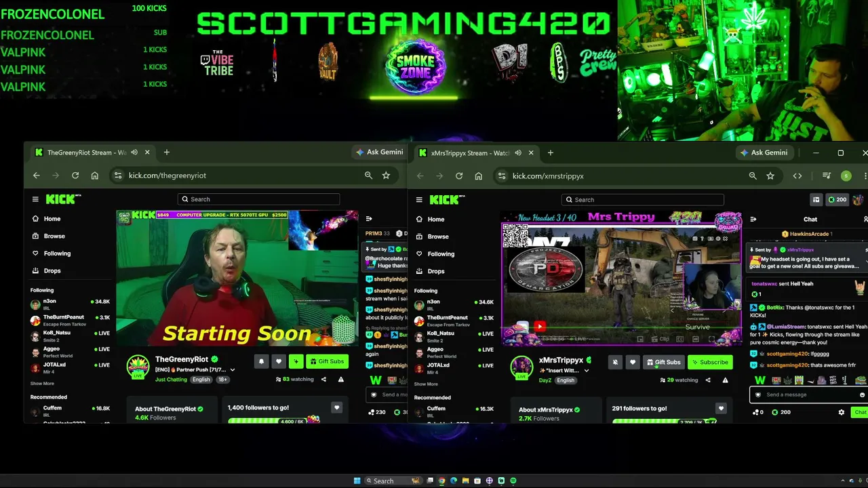Open chat settings gear in xMrsTrippyx chat
The image size is (868, 488).
842,412
